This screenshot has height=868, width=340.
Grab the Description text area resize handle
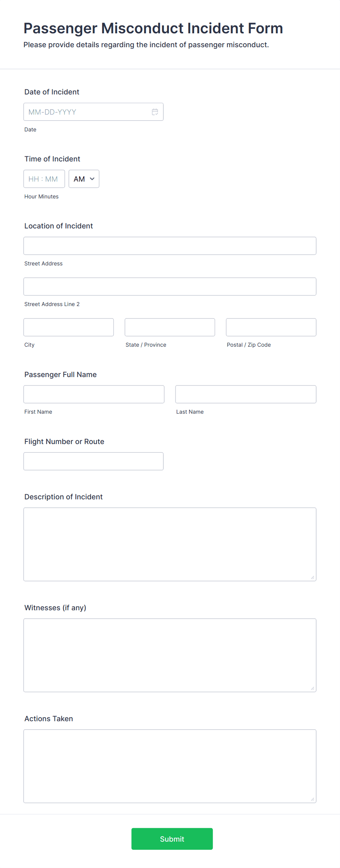point(313,577)
